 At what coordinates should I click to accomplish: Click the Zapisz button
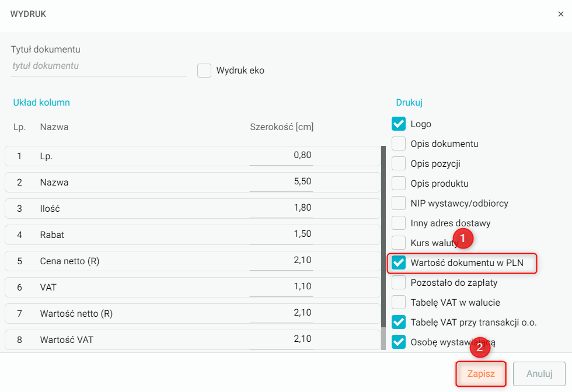[481, 374]
